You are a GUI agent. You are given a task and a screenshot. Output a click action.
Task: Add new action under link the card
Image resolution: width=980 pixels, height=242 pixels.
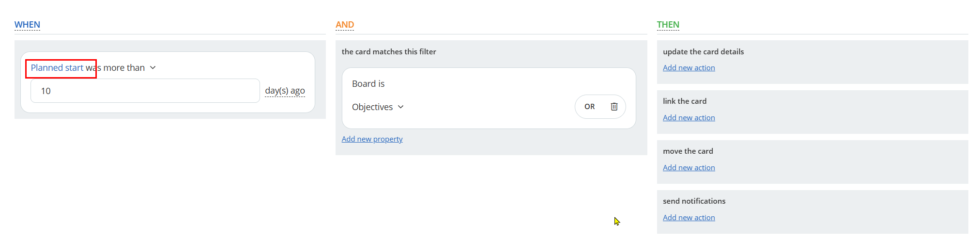(x=689, y=118)
